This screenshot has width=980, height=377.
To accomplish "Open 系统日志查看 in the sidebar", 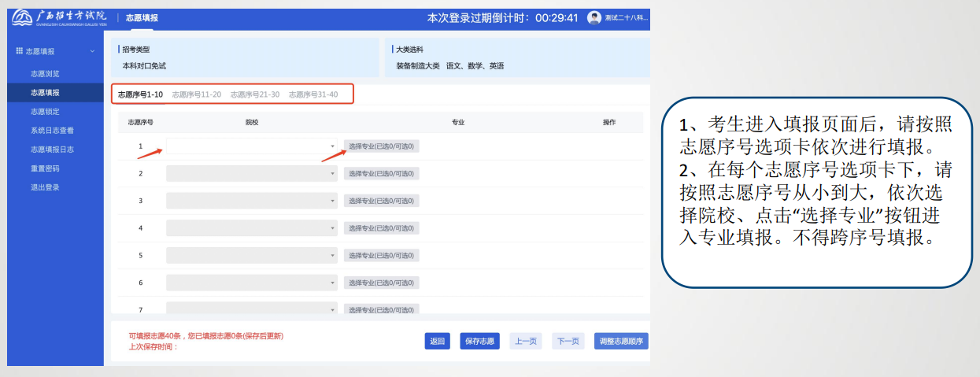I will (x=52, y=131).
